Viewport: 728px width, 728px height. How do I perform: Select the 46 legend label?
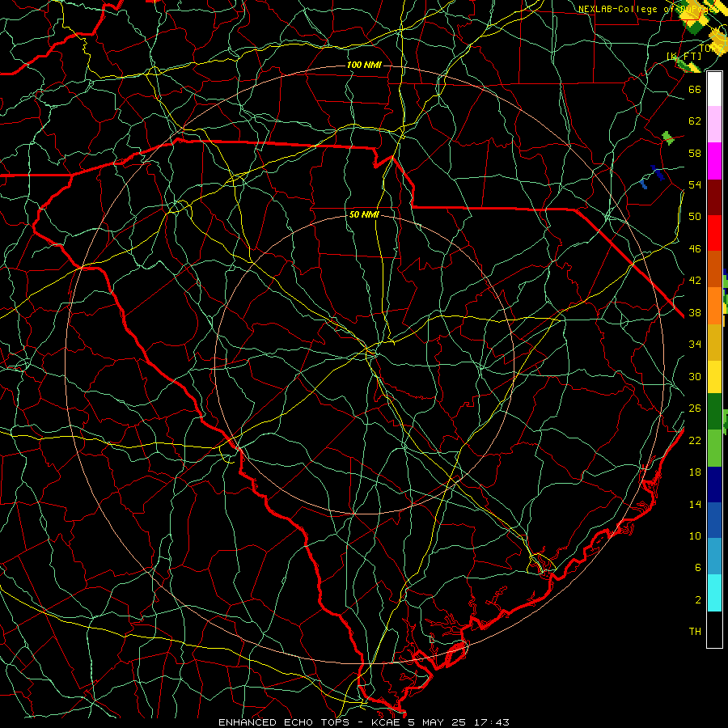695,249
